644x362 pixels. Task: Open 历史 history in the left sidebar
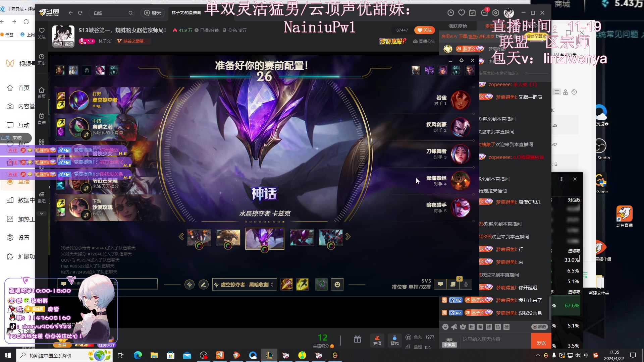(42, 59)
